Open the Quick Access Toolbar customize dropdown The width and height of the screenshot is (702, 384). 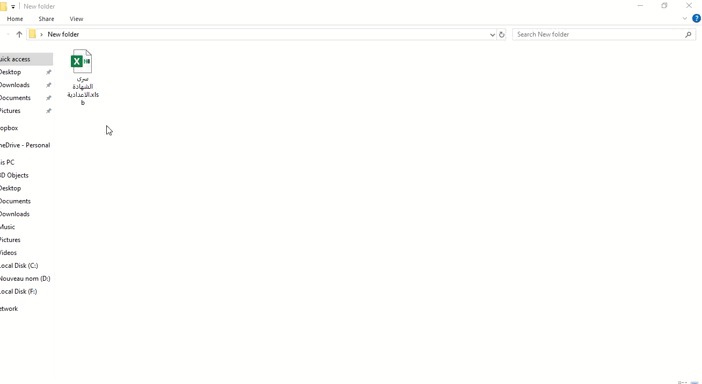pyautogui.click(x=13, y=6)
